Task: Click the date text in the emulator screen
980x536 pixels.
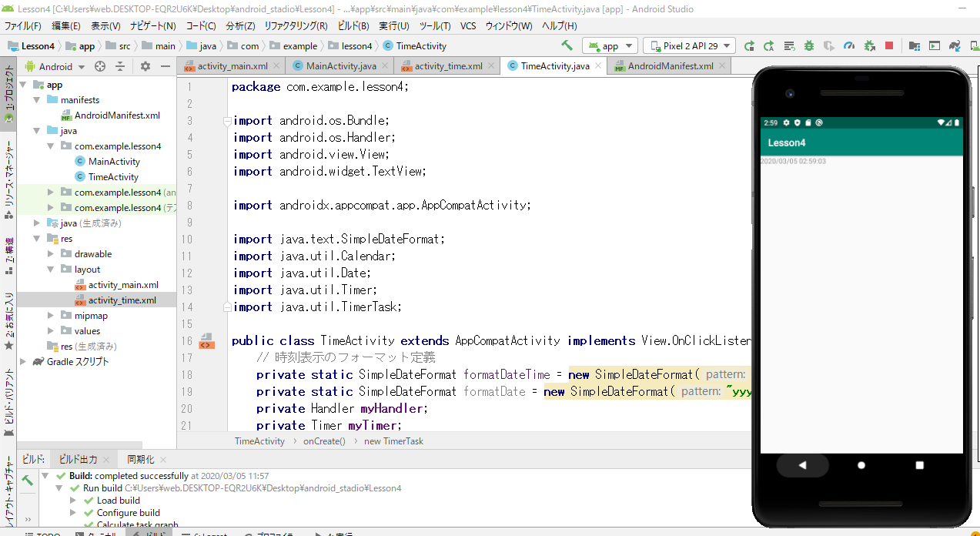Action: pyautogui.click(x=793, y=162)
